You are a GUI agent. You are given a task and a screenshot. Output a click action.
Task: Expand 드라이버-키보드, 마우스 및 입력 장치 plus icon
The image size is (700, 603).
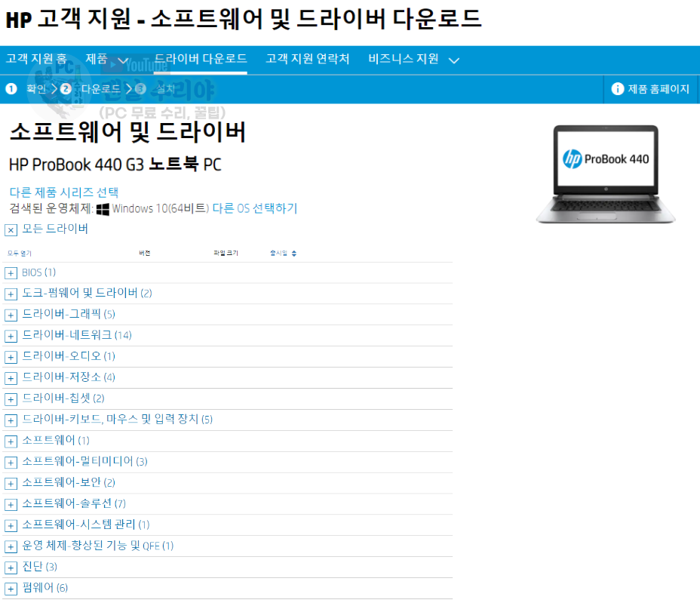click(x=11, y=420)
